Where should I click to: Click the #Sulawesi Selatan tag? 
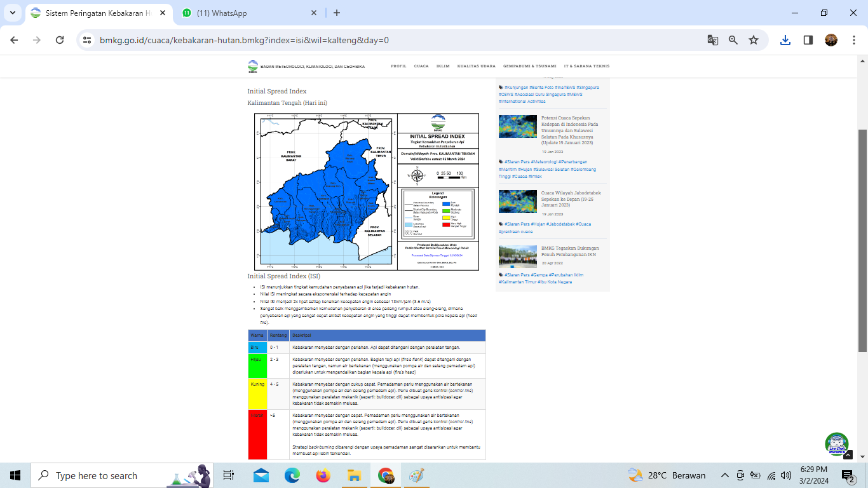click(x=552, y=170)
